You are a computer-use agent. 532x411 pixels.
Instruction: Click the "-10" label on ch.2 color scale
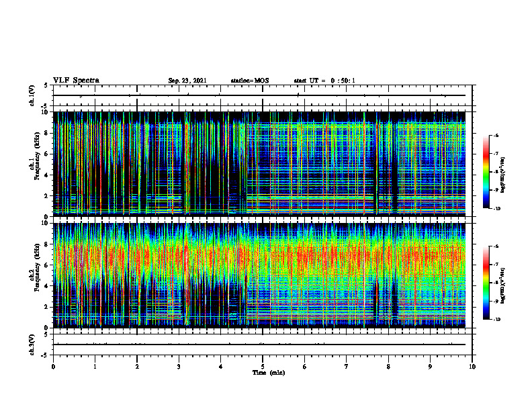coord(496,320)
